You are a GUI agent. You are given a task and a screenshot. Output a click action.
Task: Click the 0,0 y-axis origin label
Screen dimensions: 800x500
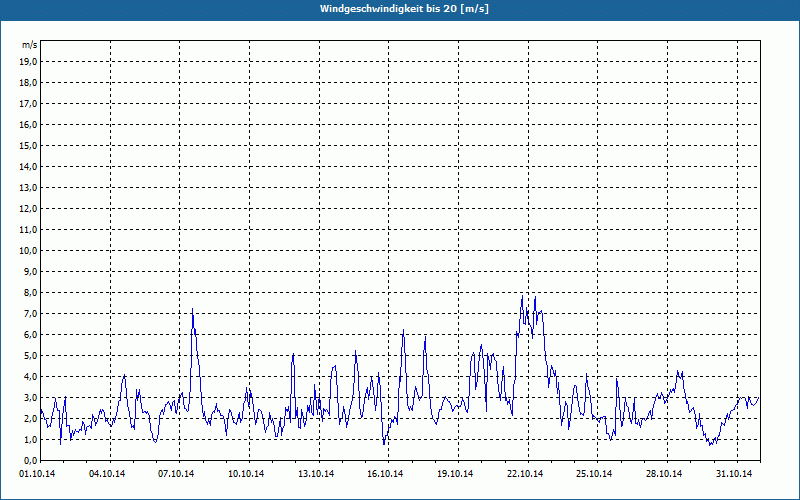(x=29, y=460)
